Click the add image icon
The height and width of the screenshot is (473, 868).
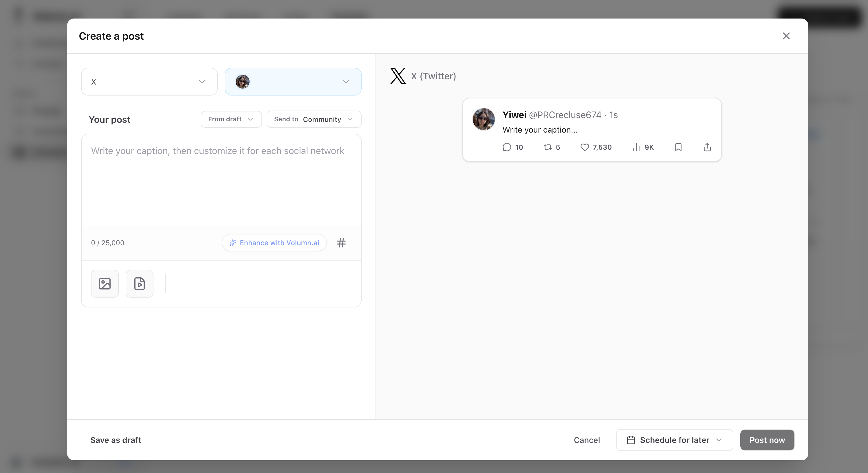105,284
